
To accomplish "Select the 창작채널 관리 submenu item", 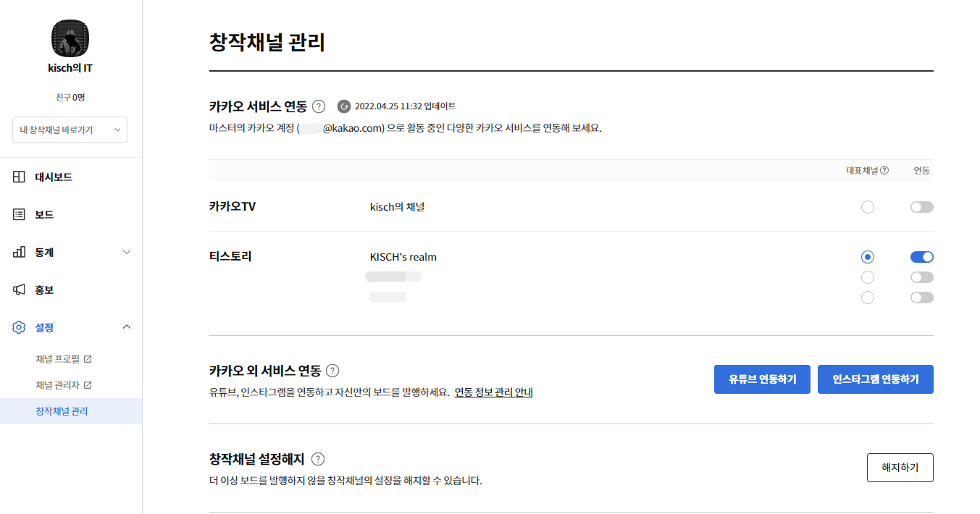I will (71, 411).
